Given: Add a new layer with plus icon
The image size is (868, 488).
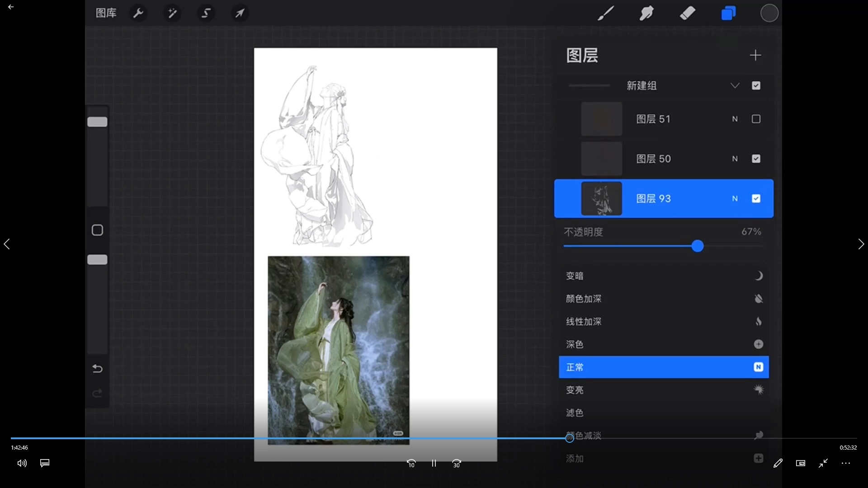Looking at the screenshot, I should tap(755, 55).
